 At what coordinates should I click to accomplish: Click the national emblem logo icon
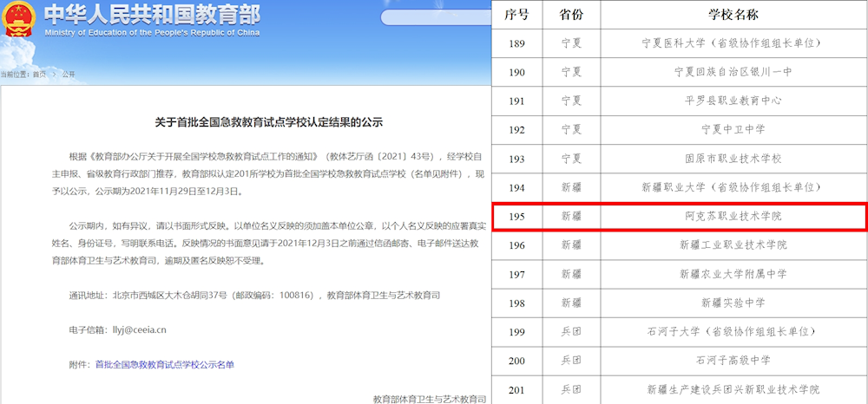(19, 18)
